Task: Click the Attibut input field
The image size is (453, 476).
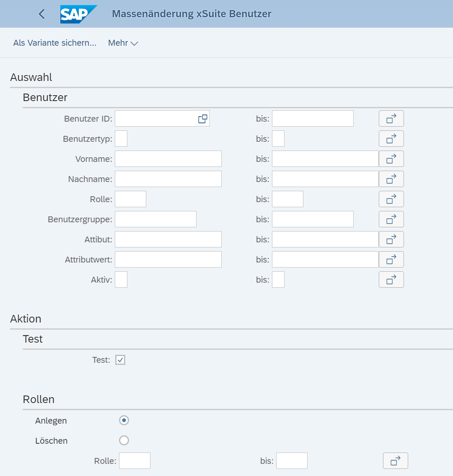Action: point(168,239)
